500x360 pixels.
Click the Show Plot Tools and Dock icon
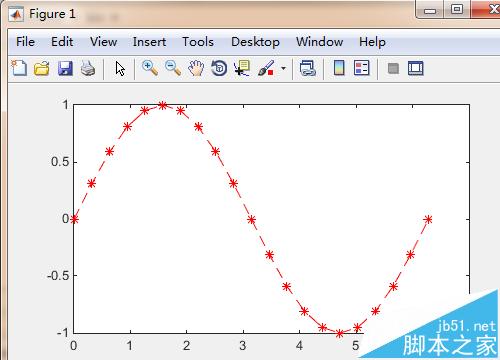pos(416,68)
